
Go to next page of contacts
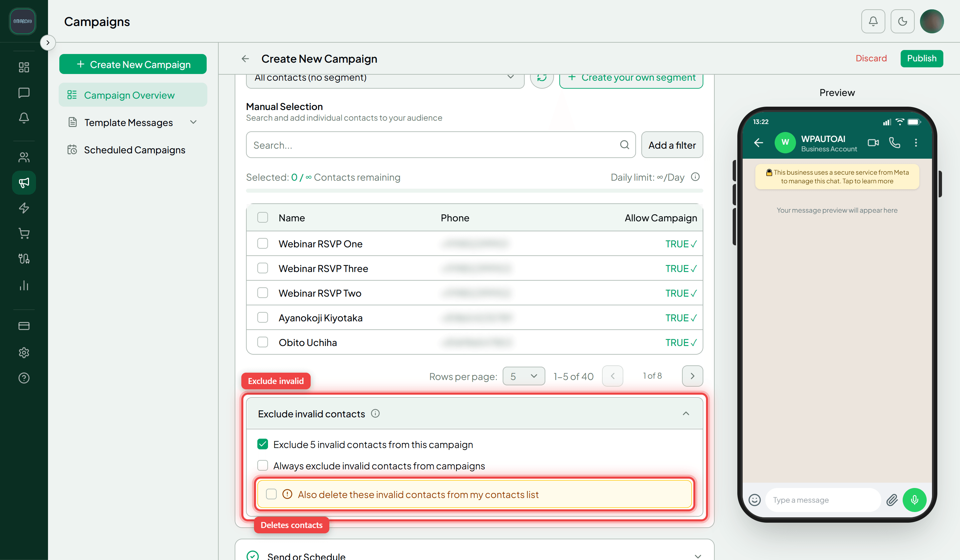(692, 376)
